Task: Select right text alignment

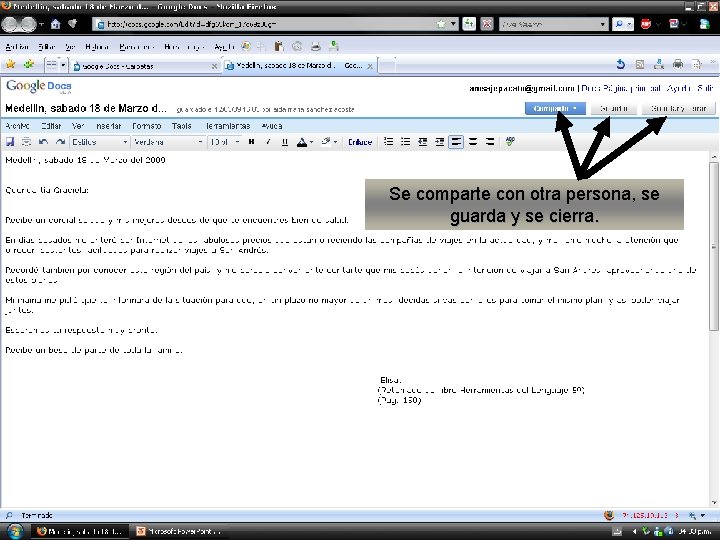Action: [490, 142]
